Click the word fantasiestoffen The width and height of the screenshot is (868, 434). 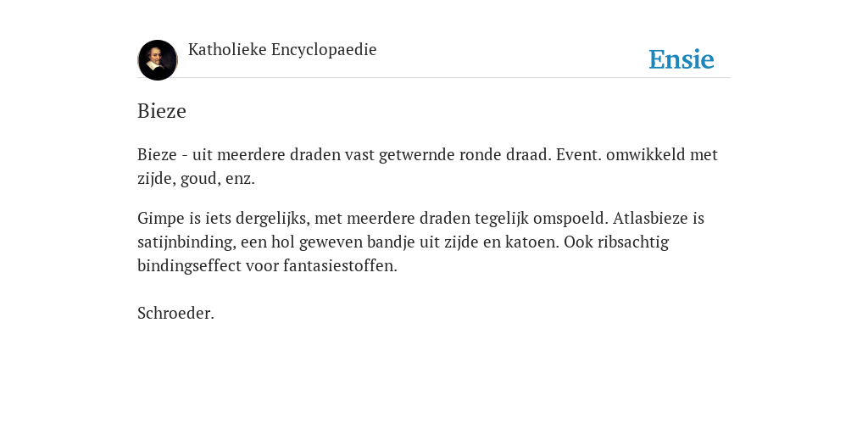click(340, 265)
